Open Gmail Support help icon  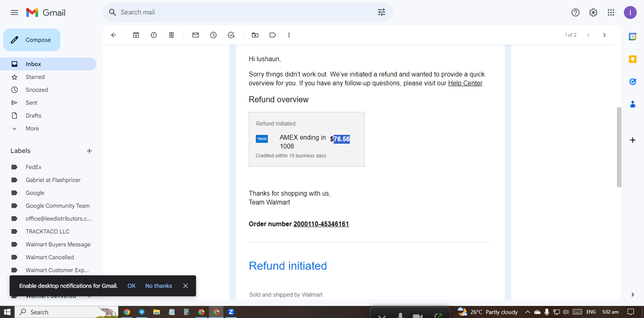tap(576, 12)
